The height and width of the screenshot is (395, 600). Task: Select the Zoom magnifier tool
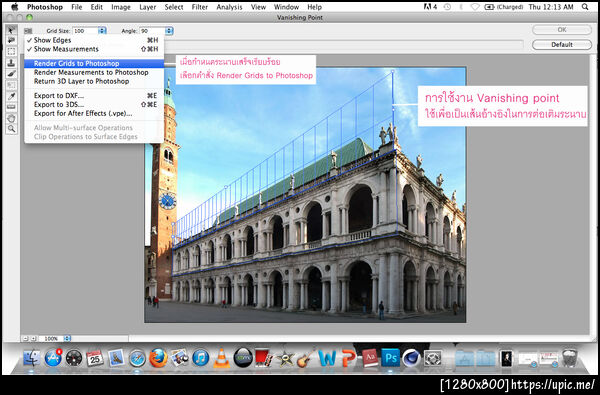11,129
